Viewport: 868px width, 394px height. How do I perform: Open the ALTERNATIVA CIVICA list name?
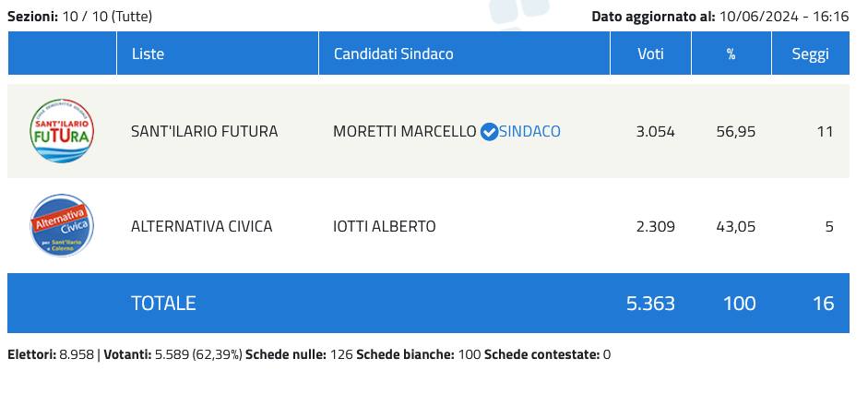201,226
